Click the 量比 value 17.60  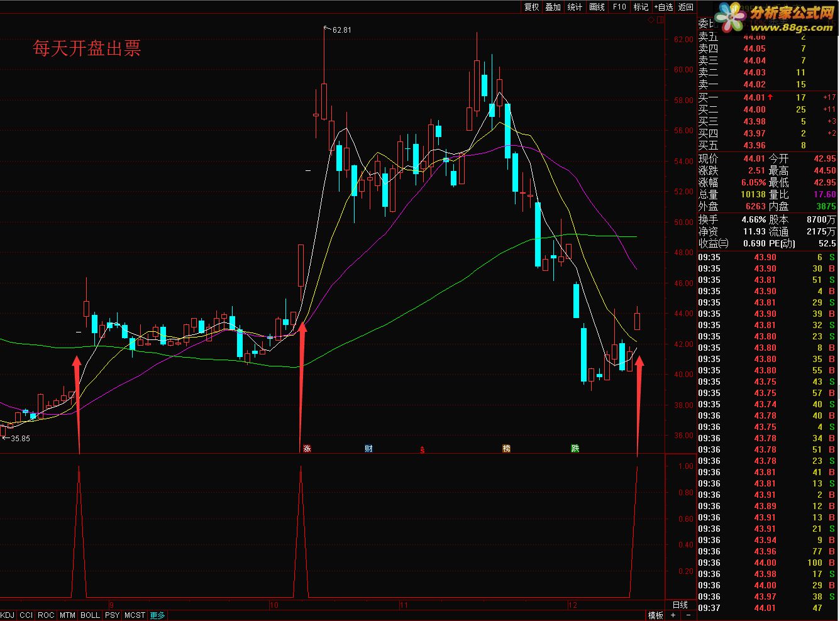pos(824,194)
